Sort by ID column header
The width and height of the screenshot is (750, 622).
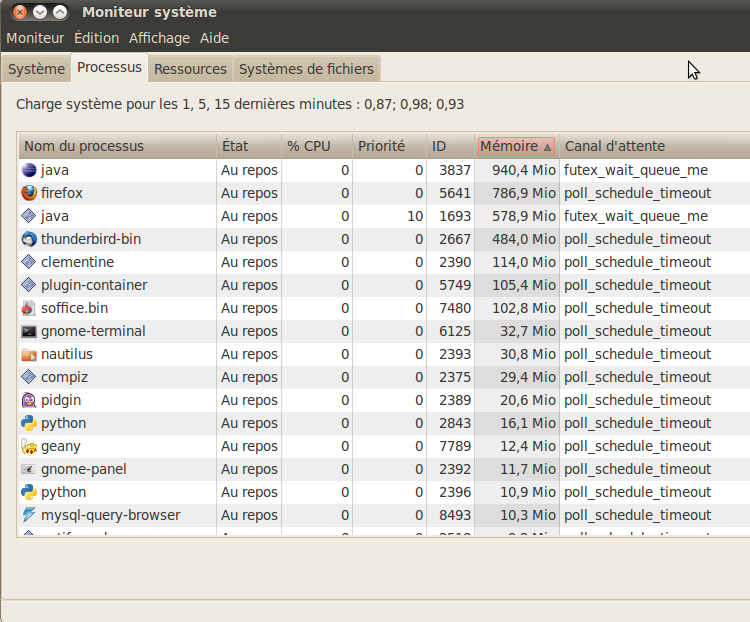(450, 146)
